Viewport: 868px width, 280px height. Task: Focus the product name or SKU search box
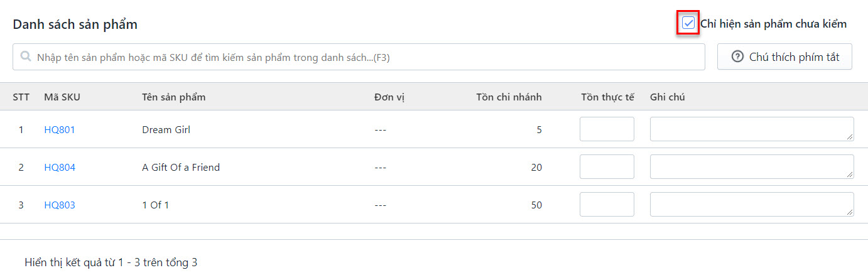pyautogui.click(x=359, y=57)
